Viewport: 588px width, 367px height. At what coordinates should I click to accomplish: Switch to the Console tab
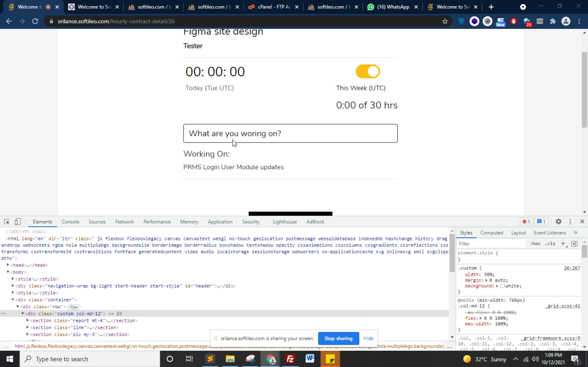click(x=70, y=222)
